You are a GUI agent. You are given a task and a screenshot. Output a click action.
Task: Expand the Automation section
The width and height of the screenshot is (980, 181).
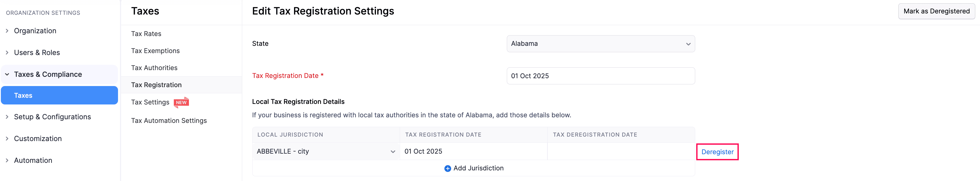click(33, 160)
